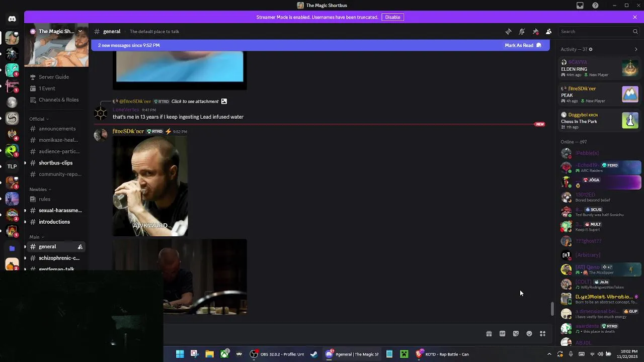Dismiss the Streamer Mode banner
The image size is (644, 362).
pyautogui.click(x=635, y=17)
